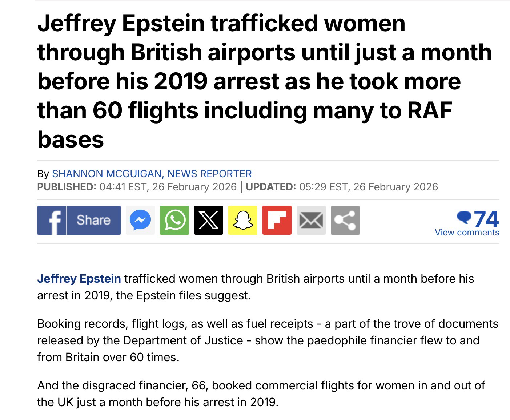Open the View comments link
This screenshot has width=510, height=420.
coord(467,233)
